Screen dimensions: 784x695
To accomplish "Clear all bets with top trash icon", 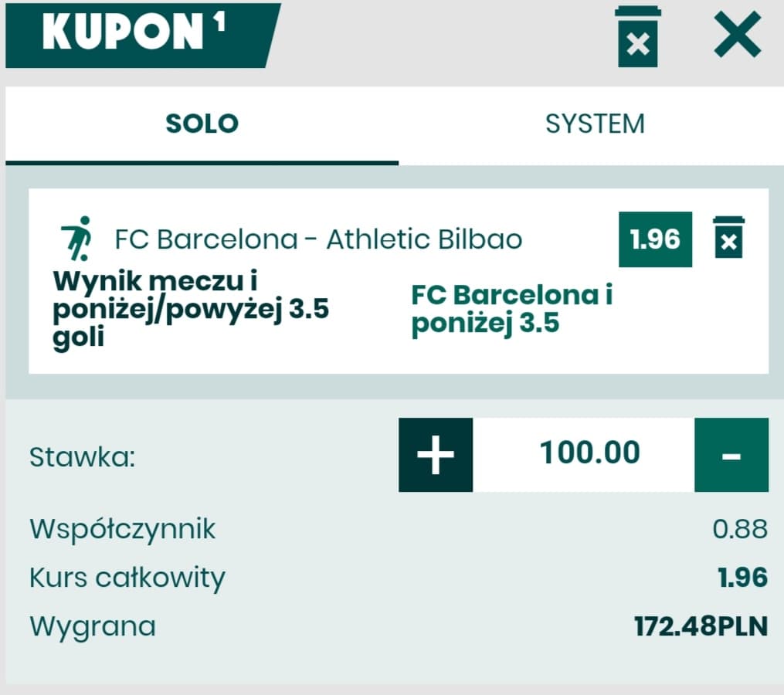I will coord(637,36).
